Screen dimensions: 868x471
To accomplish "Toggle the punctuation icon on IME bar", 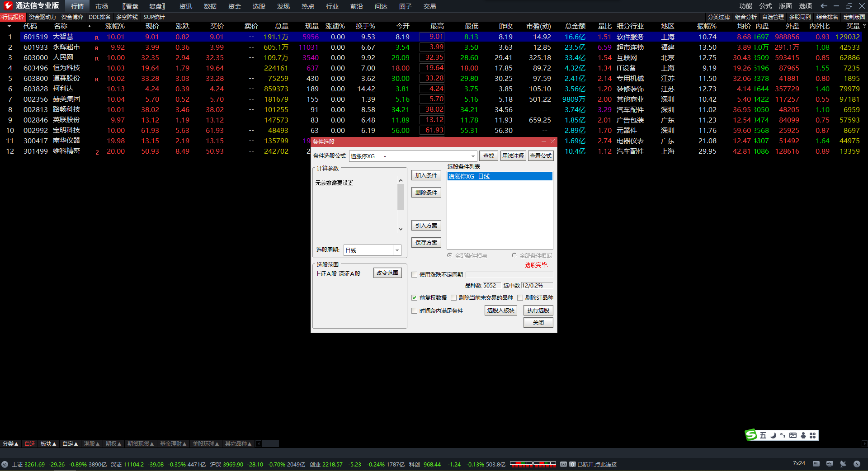I will (x=783, y=435).
